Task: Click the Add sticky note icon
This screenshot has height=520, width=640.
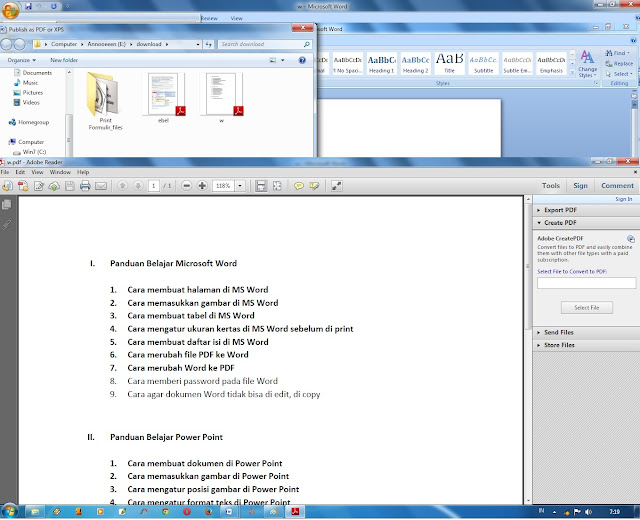Action: click(x=299, y=186)
